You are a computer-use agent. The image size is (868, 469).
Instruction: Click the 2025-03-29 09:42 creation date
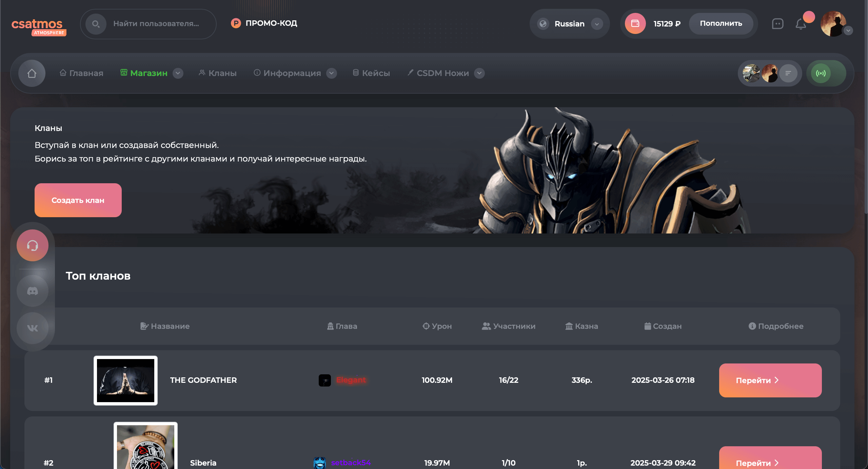[663, 463]
